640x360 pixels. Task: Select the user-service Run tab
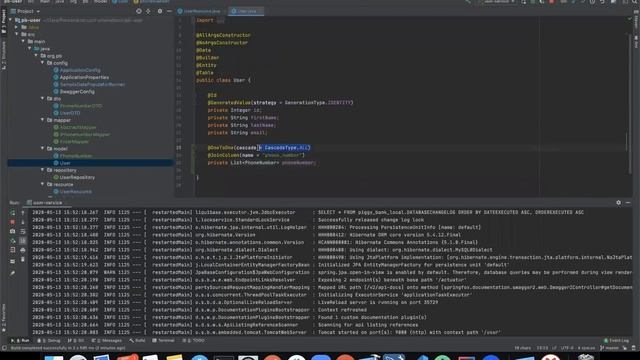point(44,202)
